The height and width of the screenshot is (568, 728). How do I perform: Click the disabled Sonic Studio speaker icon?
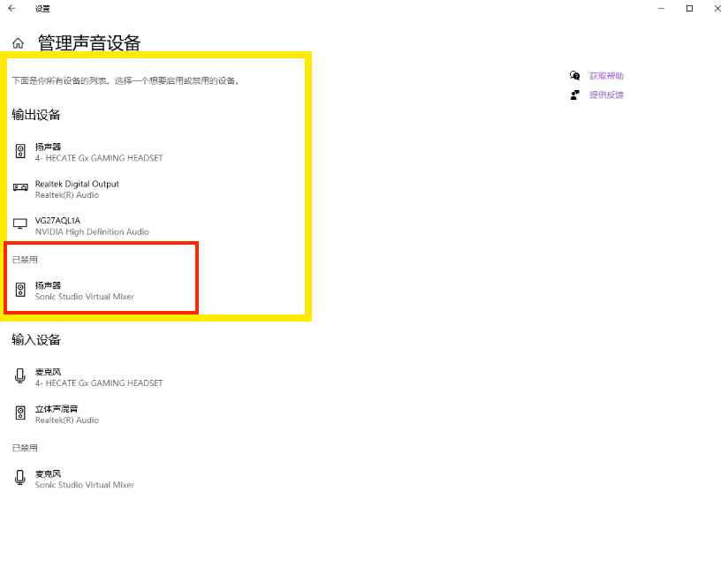coord(19,290)
